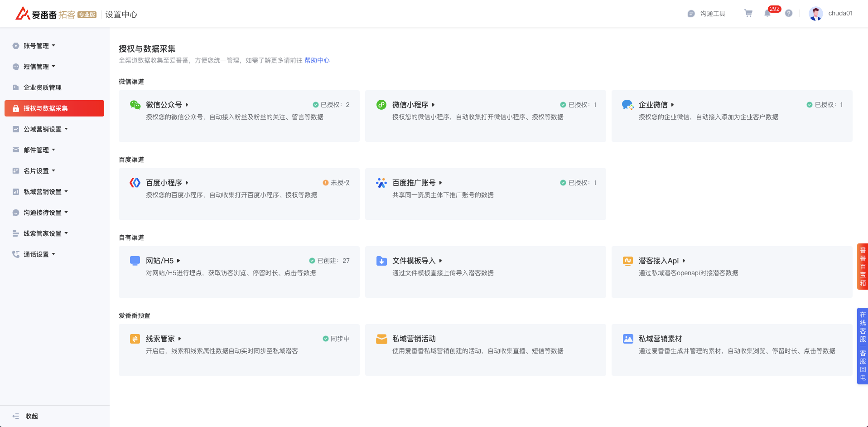
Task: Click the 专业版 badge in header
Action: coord(87,15)
